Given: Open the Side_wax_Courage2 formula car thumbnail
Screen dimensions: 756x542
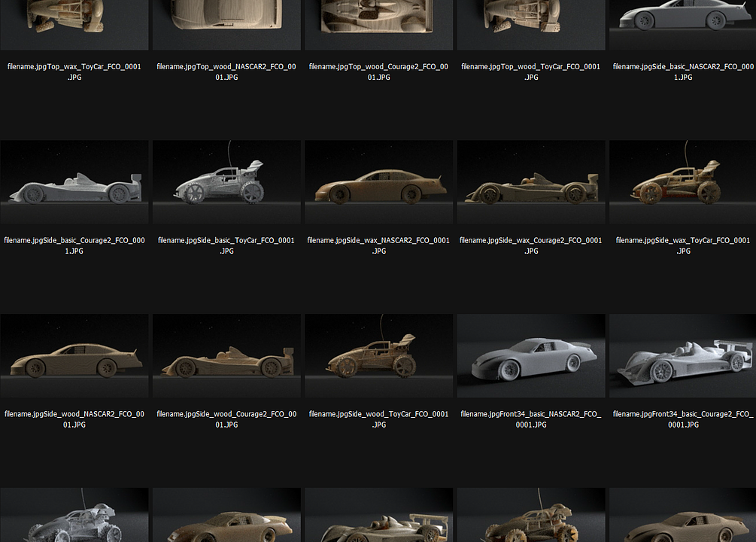Looking at the screenshot, I should pos(530,181).
